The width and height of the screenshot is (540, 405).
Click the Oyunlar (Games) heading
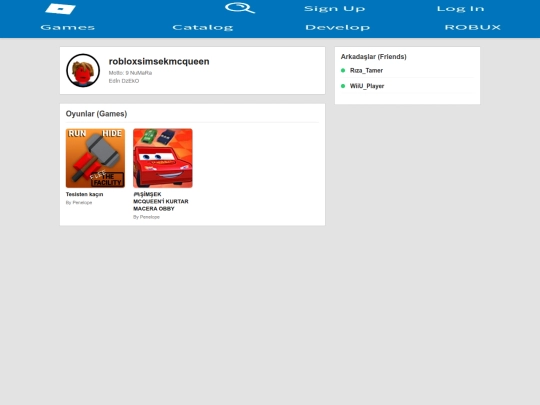tap(96, 114)
